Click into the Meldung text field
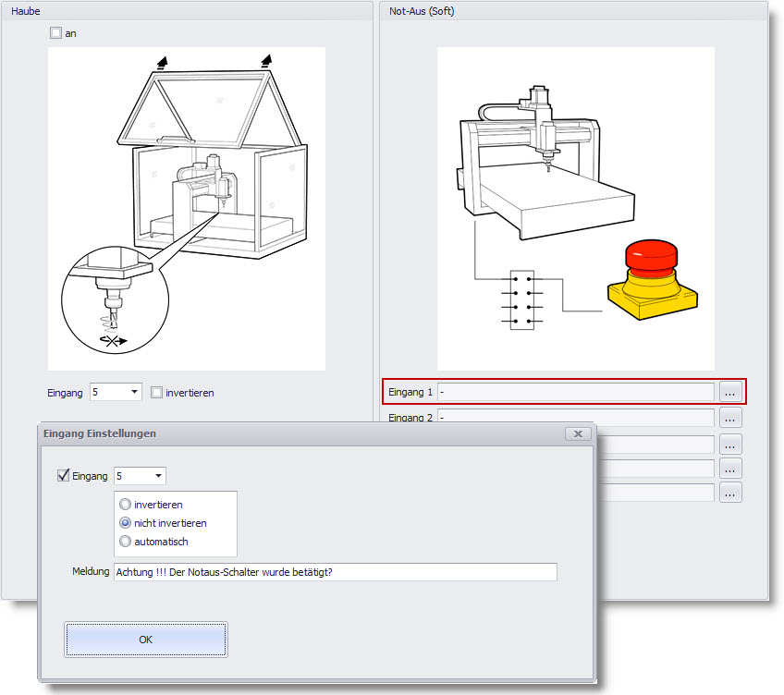Viewport: 784px width, 695px height. 335,572
